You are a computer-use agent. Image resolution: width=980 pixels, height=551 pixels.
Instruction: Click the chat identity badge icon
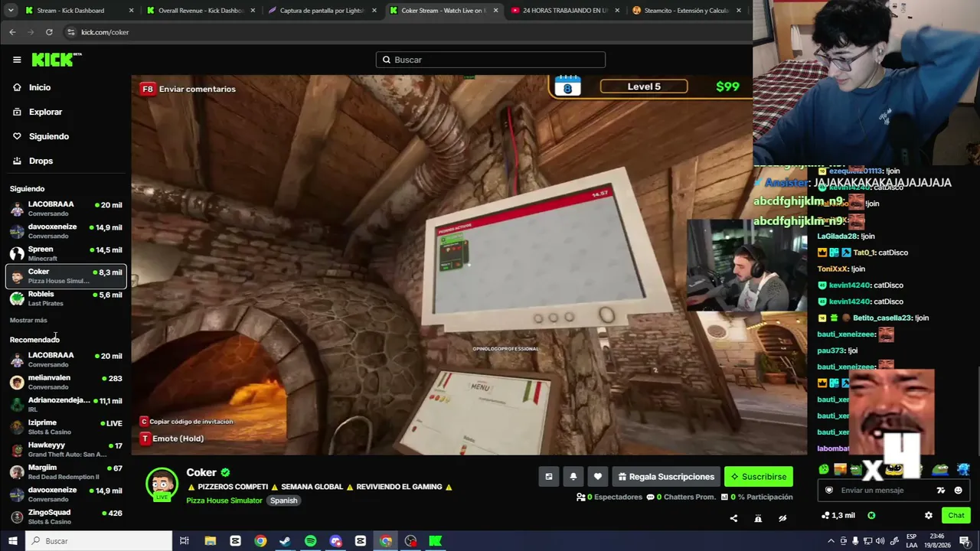(828, 491)
